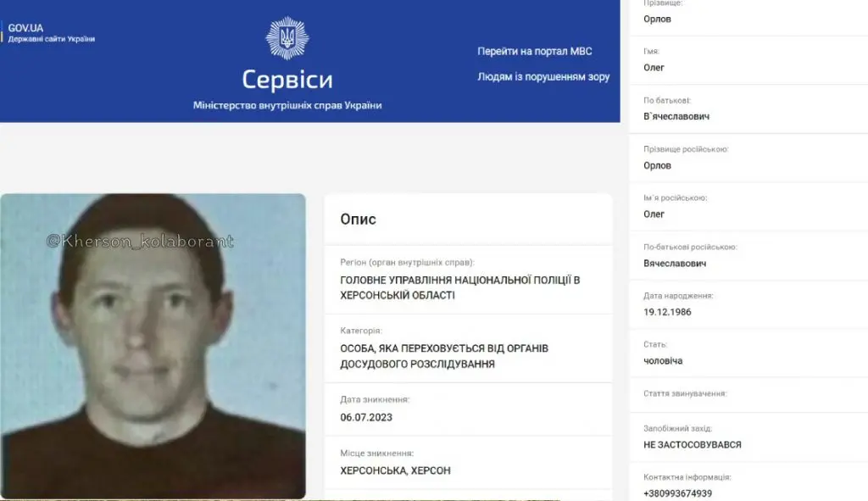Viewport: 868px width, 501px height.
Task: Click the Міністерство внутрішніх справ України subtitle
Action: coord(287,105)
